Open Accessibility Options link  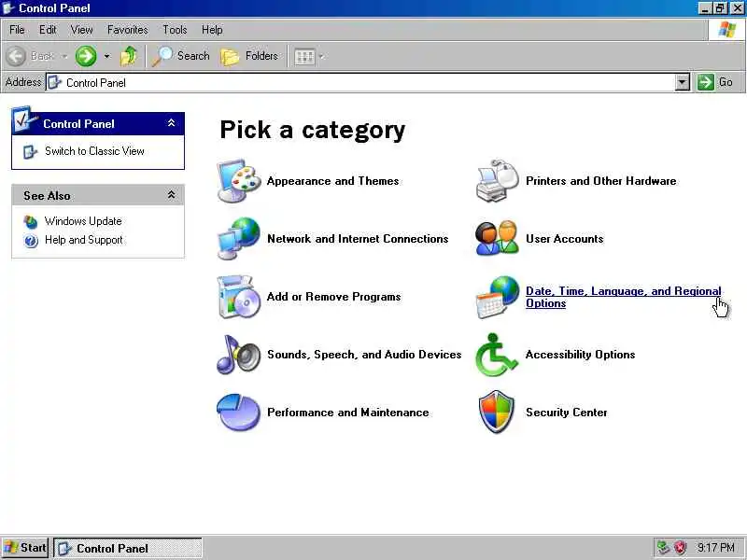click(x=580, y=355)
